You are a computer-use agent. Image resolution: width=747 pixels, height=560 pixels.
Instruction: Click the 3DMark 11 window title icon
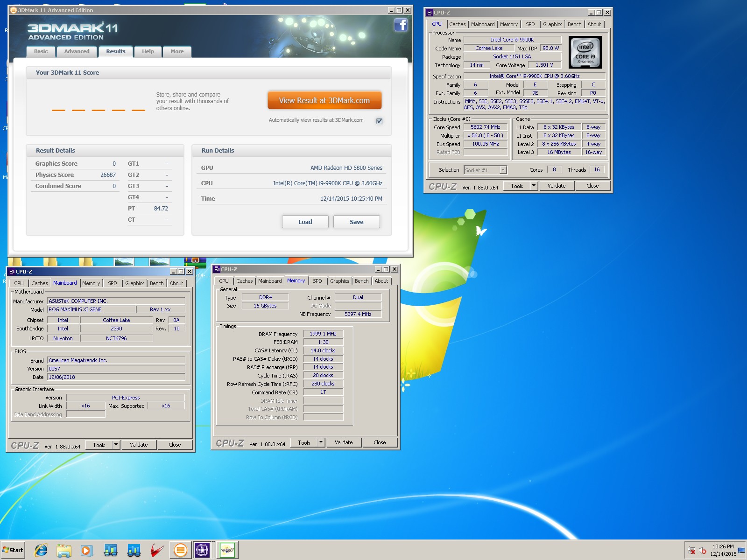click(x=14, y=10)
